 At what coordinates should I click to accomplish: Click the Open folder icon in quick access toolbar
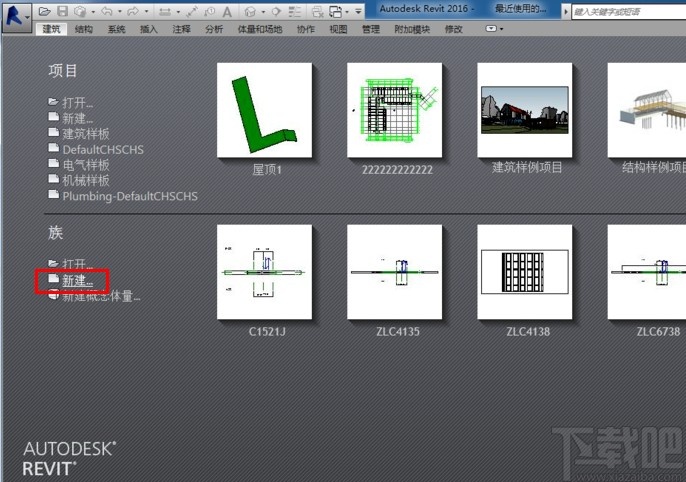(x=44, y=11)
